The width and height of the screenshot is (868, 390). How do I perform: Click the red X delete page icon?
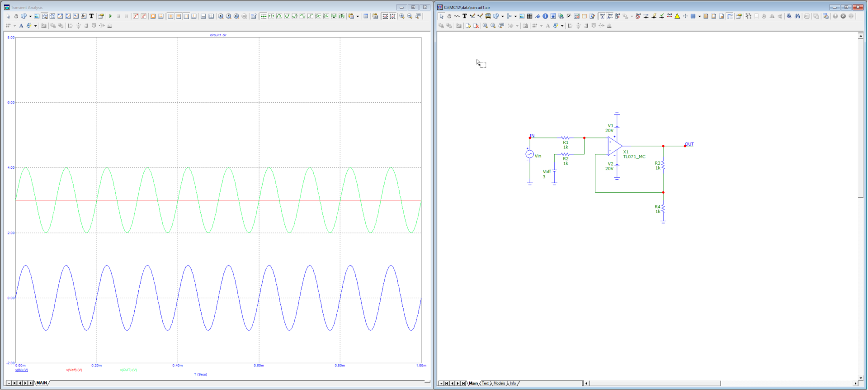476,26
